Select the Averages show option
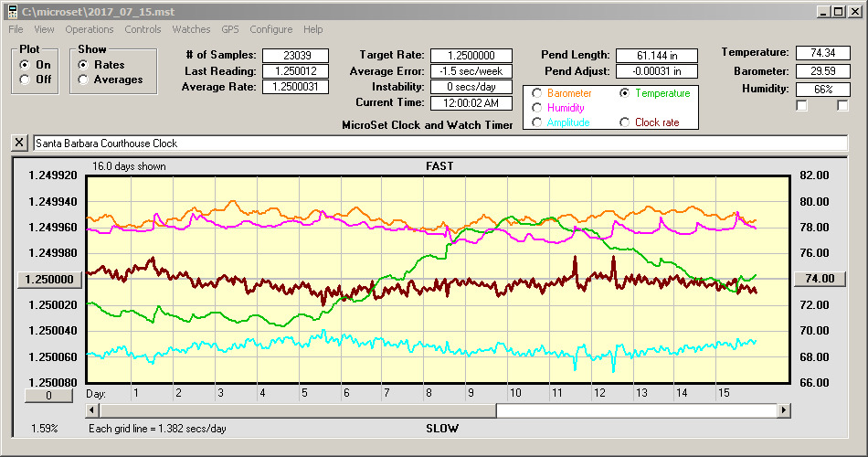The width and height of the screenshot is (868, 457). coord(84,80)
